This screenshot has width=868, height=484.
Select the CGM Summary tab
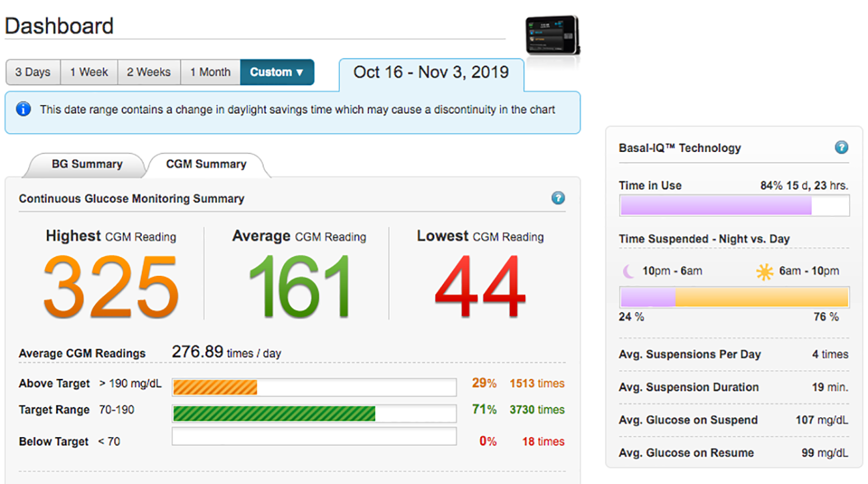pyautogui.click(x=206, y=164)
